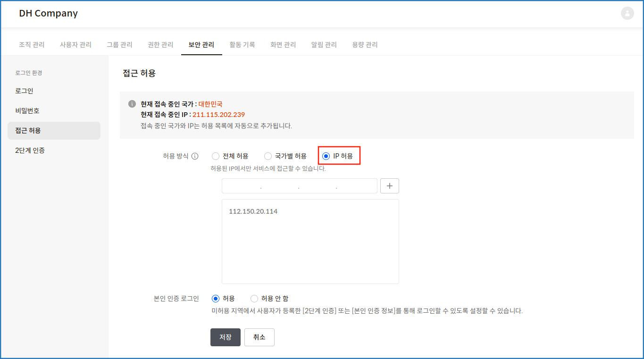This screenshot has height=359, width=644.
Task: Click the 대한민국 country text
Action: pyautogui.click(x=210, y=104)
